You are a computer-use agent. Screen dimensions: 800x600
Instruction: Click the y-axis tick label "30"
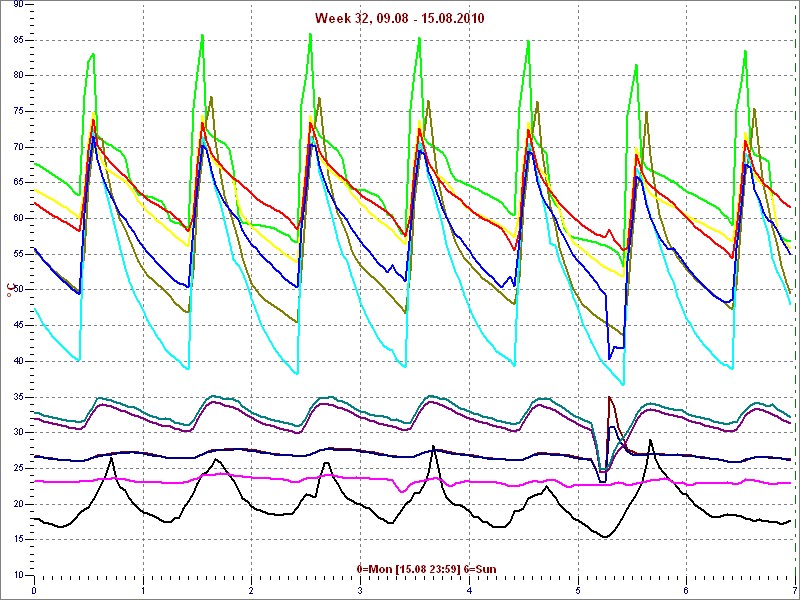(x=18, y=433)
